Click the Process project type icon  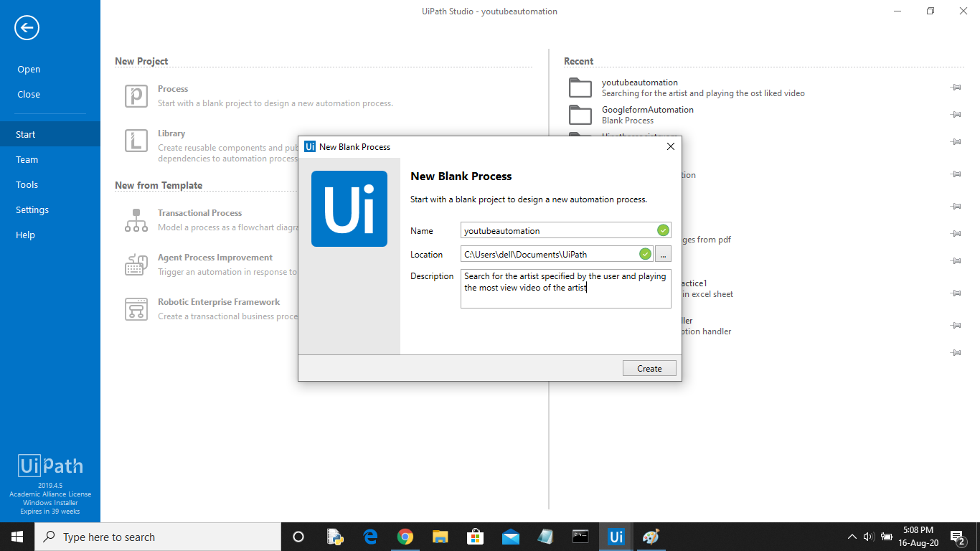pos(136,96)
